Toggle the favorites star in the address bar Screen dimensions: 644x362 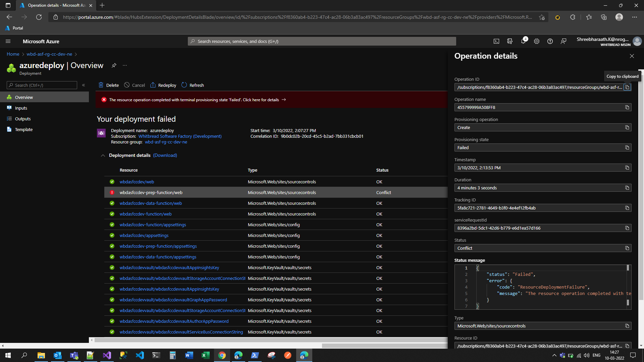(x=541, y=17)
